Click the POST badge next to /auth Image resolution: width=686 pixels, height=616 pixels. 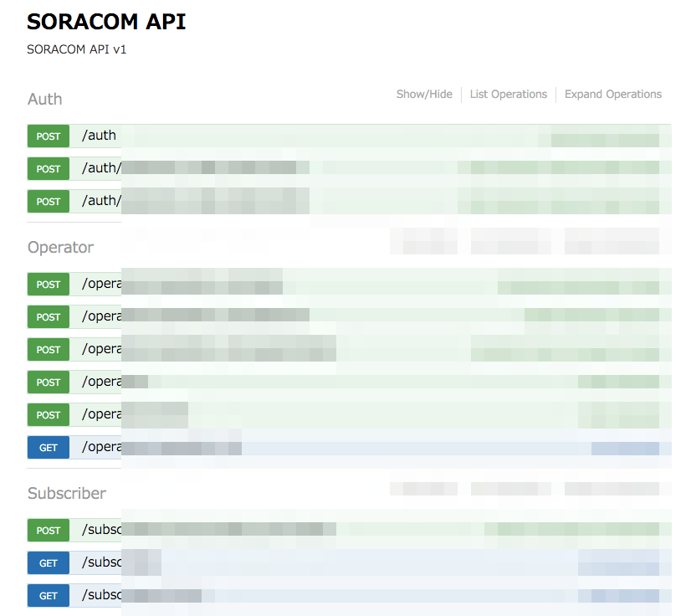pyautogui.click(x=48, y=136)
